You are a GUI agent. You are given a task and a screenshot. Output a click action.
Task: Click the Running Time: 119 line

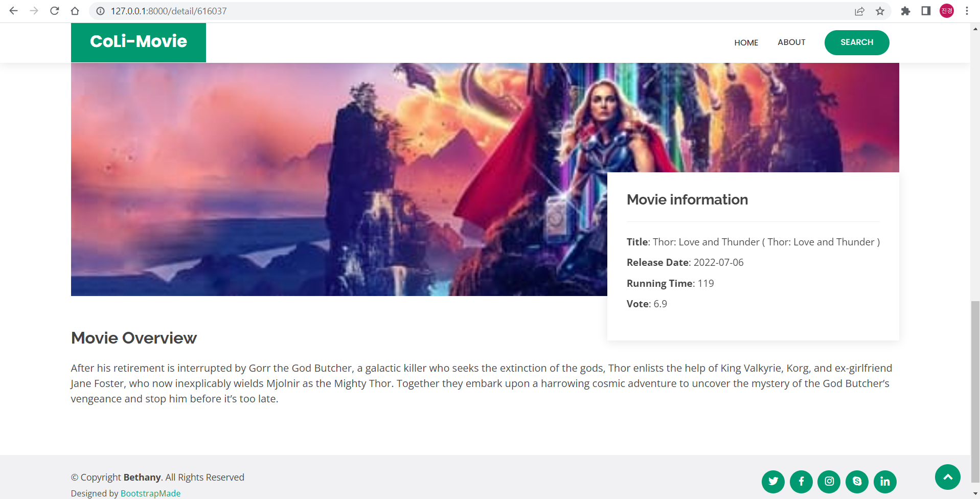[670, 283]
